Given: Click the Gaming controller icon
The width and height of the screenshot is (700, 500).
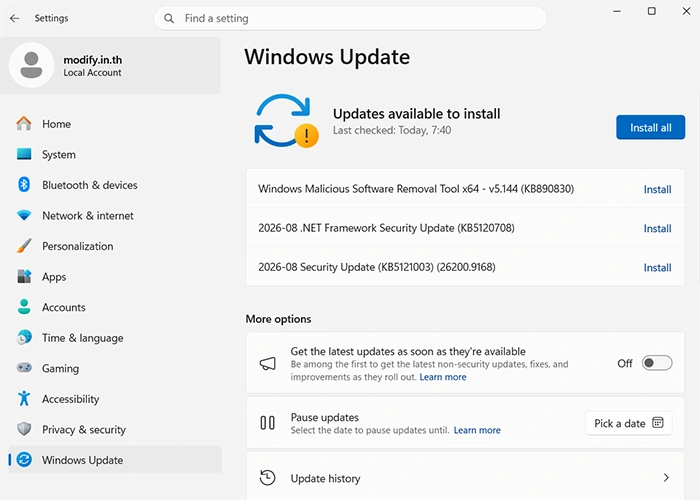Looking at the screenshot, I should click(24, 368).
